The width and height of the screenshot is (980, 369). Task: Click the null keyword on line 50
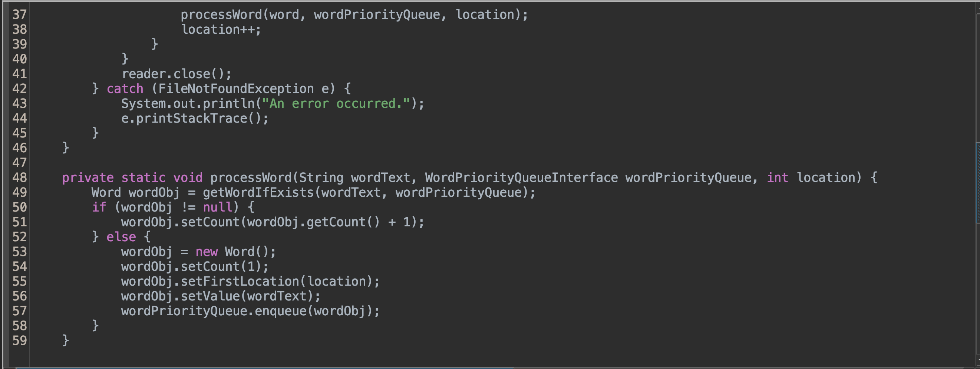[218, 207]
